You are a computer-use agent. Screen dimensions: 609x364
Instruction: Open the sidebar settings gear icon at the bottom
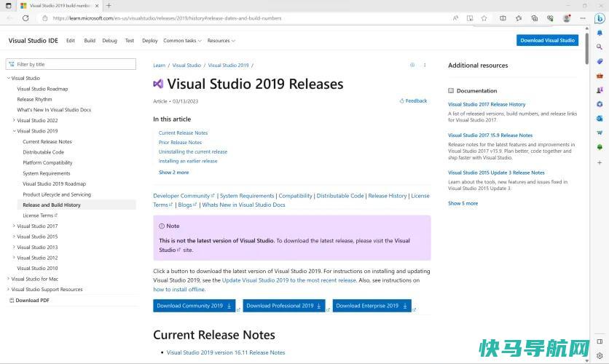[x=600, y=355]
